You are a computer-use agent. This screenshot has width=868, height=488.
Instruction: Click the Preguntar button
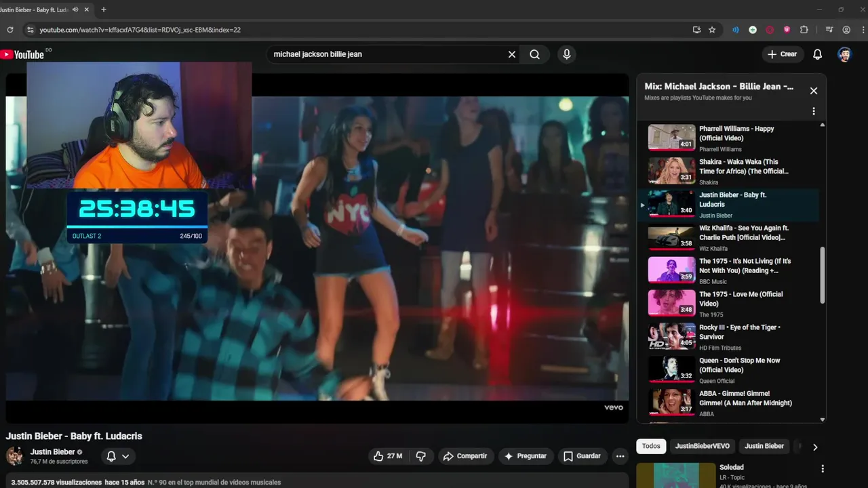pos(526,456)
